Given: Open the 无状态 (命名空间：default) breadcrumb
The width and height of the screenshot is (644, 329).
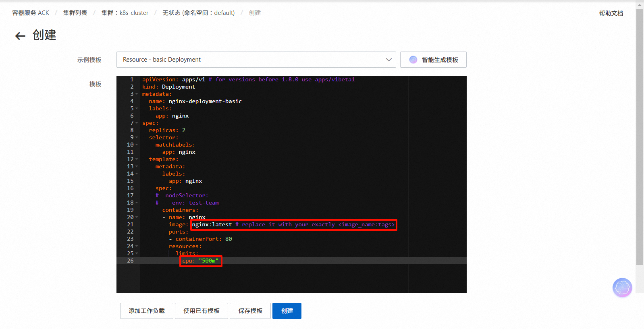Looking at the screenshot, I should tap(199, 13).
